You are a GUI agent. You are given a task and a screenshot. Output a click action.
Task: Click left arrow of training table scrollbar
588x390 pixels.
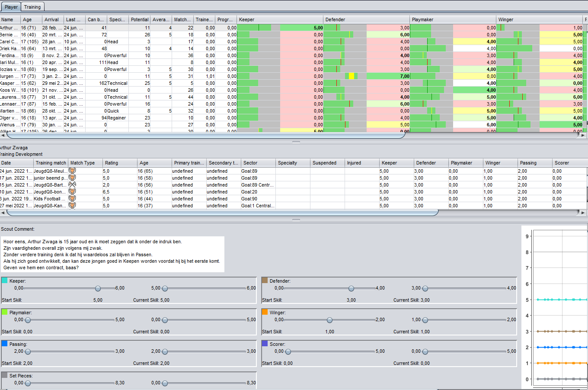click(x=3, y=213)
